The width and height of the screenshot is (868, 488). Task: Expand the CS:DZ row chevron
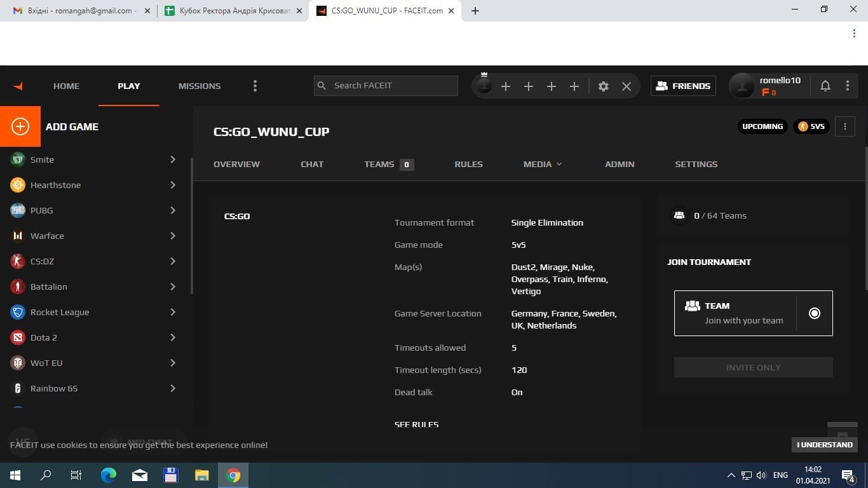point(173,261)
